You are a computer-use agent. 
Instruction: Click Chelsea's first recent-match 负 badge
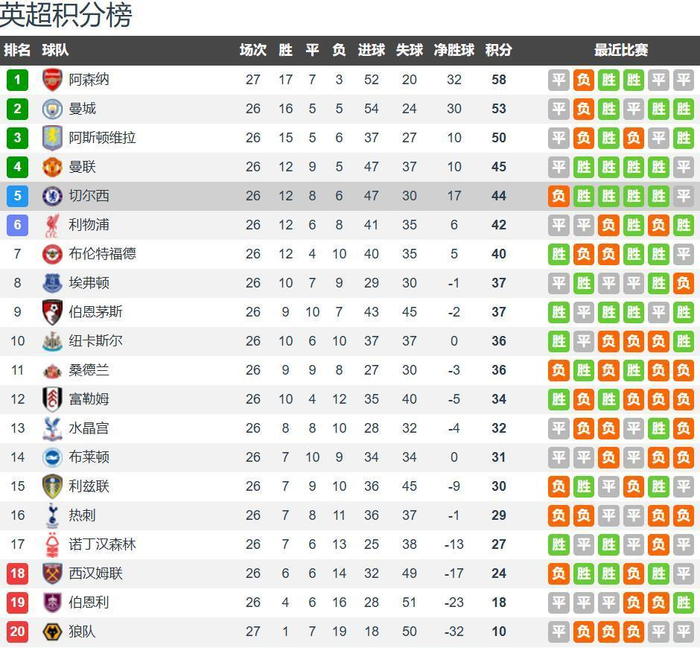559,196
